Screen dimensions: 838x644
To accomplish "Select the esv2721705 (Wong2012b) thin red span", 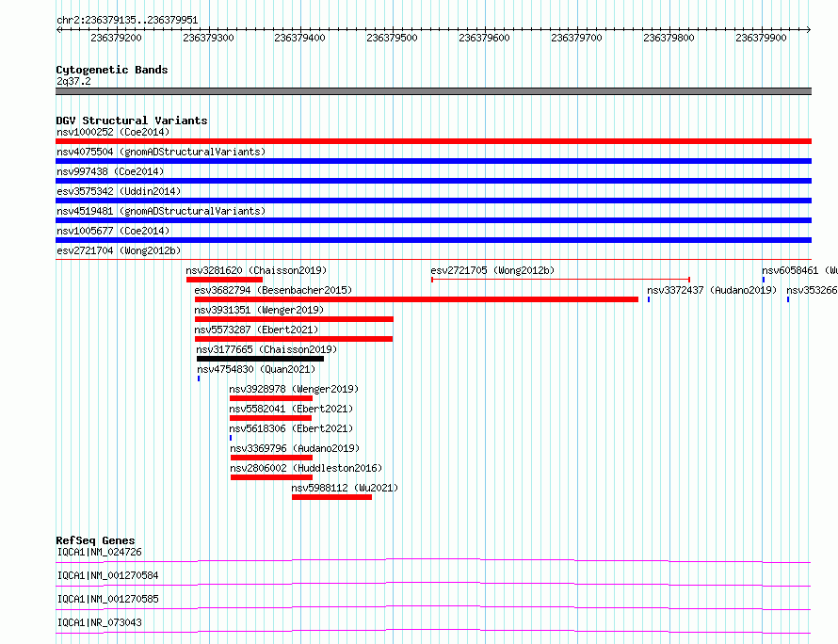I will [560, 280].
